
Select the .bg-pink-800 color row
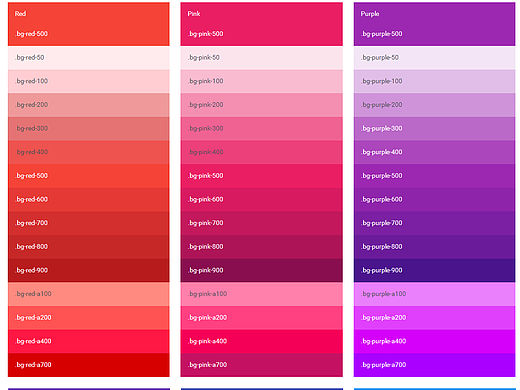coord(261,247)
